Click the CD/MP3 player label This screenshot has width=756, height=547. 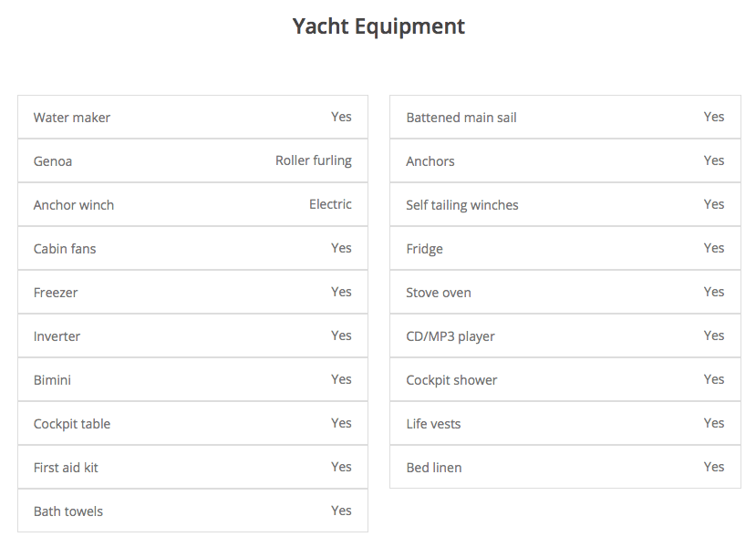pos(450,336)
